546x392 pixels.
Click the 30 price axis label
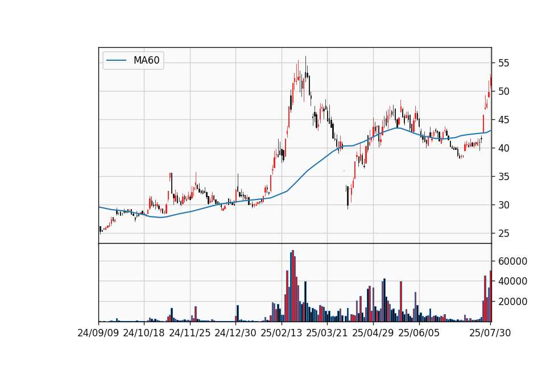pyautogui.click(x=503, y=205)
